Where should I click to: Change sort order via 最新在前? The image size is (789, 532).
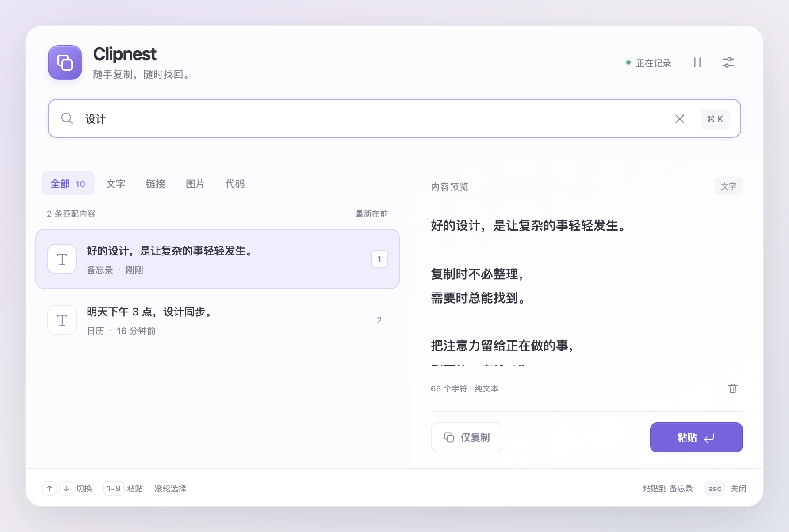pos(372,214)
